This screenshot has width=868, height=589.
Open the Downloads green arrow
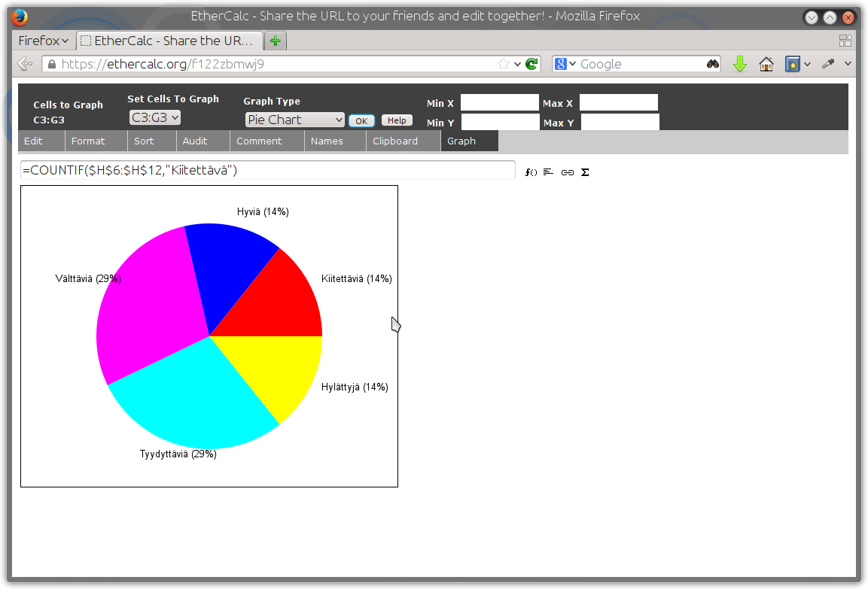(739, 64)
